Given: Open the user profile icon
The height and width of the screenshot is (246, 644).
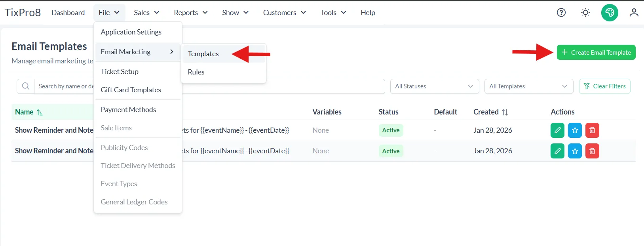Looking at the screenshot, I should (634, 13).
